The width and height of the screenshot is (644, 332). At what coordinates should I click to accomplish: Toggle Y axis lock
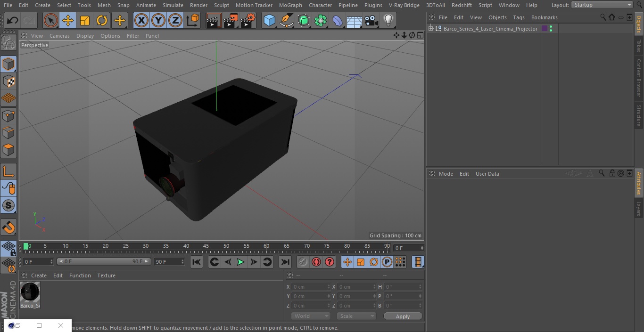click(x=158, y=20)
